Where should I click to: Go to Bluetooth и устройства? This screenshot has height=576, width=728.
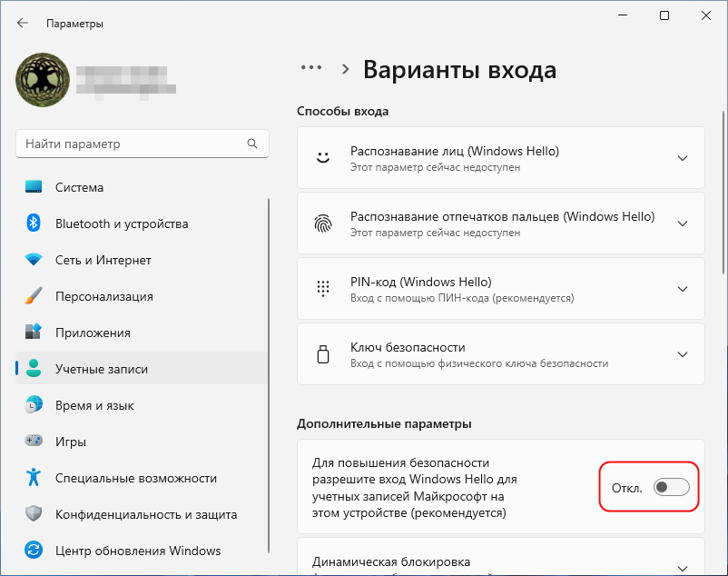142,223
